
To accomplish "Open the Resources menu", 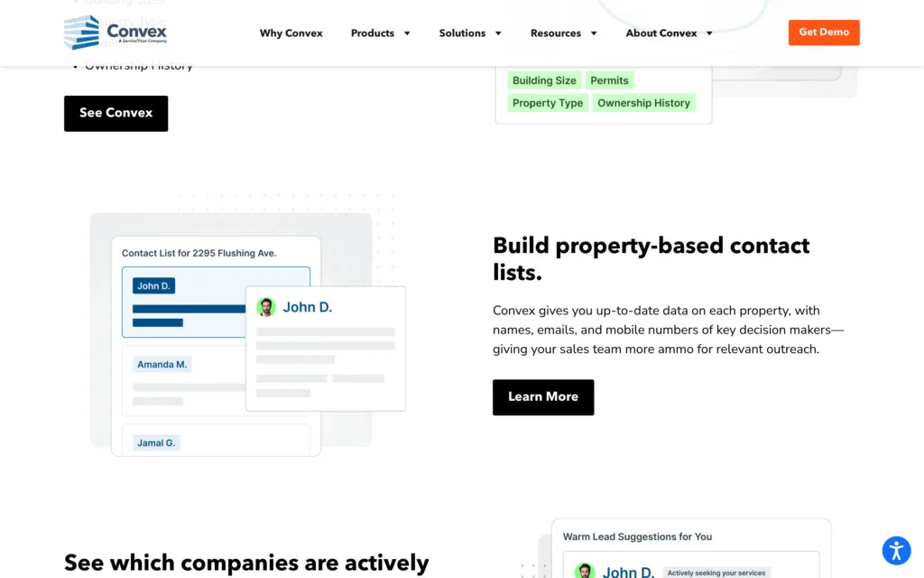I will (556, 33).
